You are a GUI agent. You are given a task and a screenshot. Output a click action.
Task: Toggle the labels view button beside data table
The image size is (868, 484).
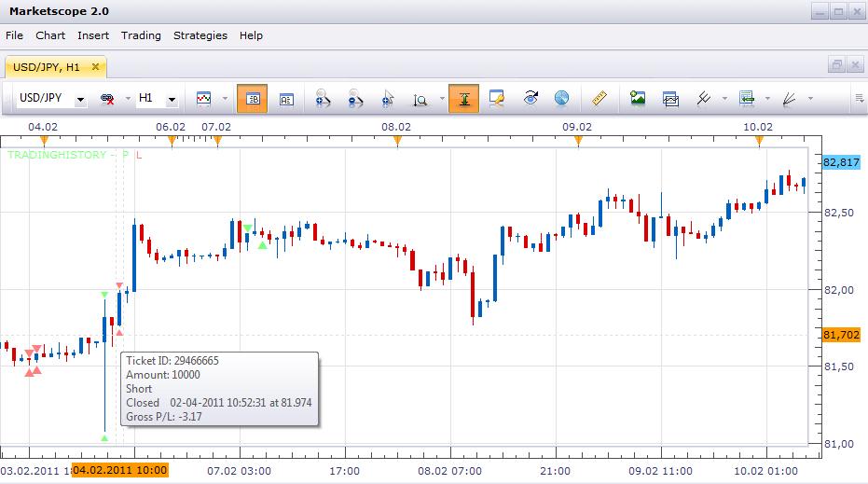pos(286,99)
